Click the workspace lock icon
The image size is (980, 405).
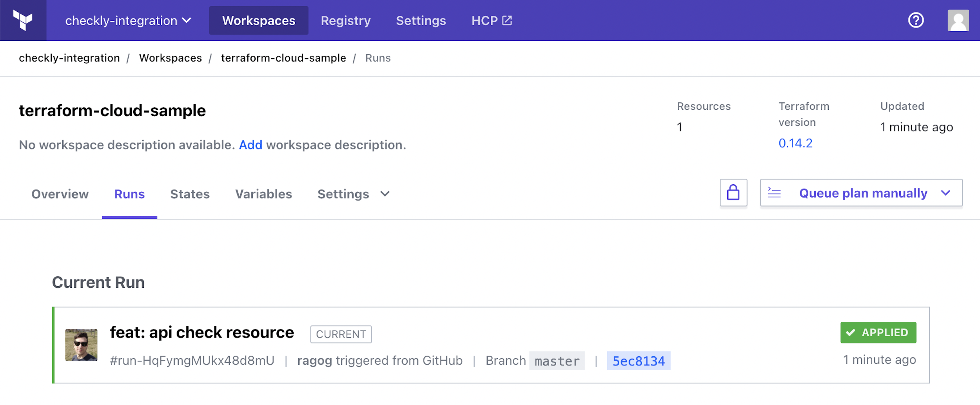pos(733,193)
